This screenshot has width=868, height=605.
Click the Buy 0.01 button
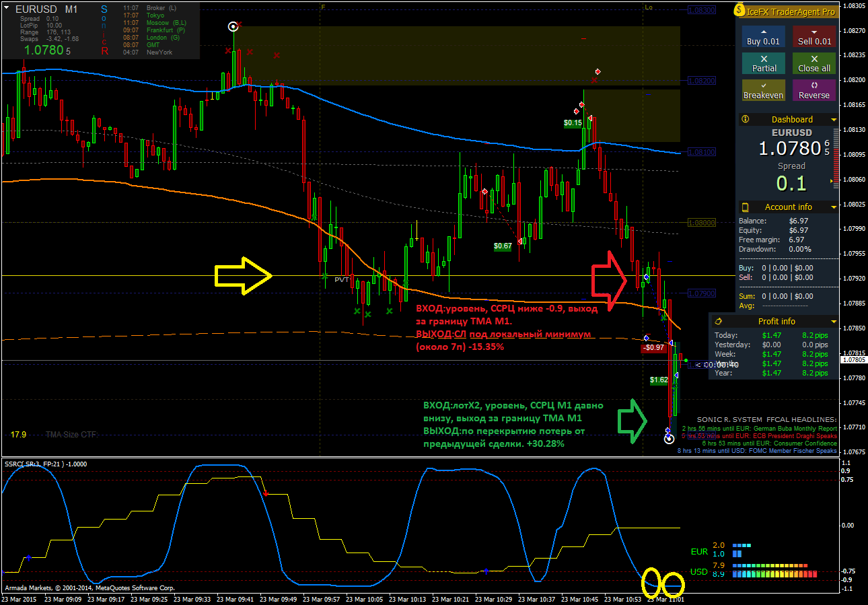pos(763,36)
